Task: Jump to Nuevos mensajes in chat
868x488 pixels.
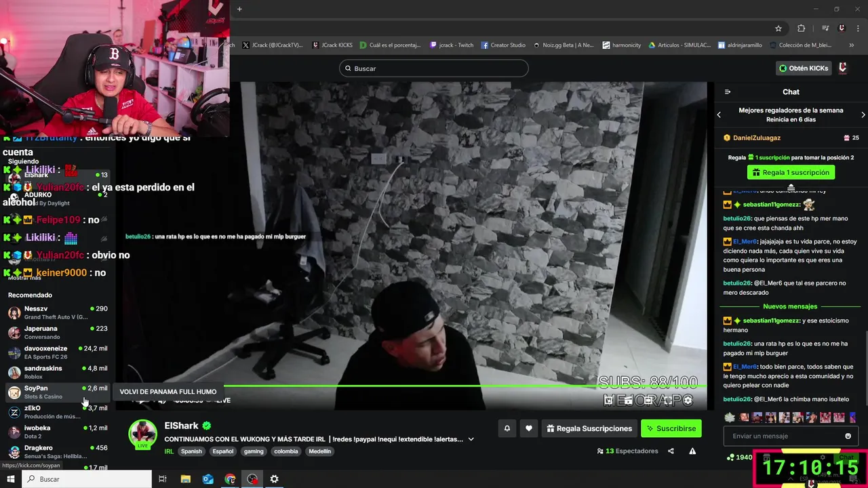Action: click(x=790, y=306)
